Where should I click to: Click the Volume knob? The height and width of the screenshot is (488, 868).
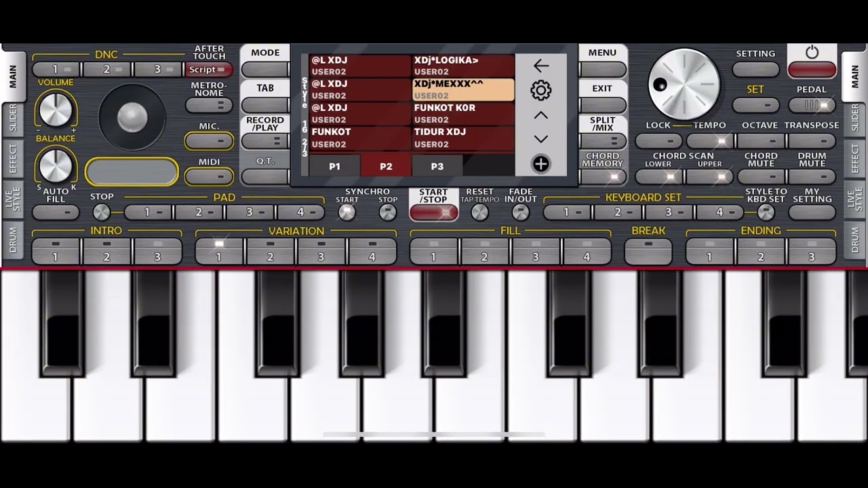point(56,110)
